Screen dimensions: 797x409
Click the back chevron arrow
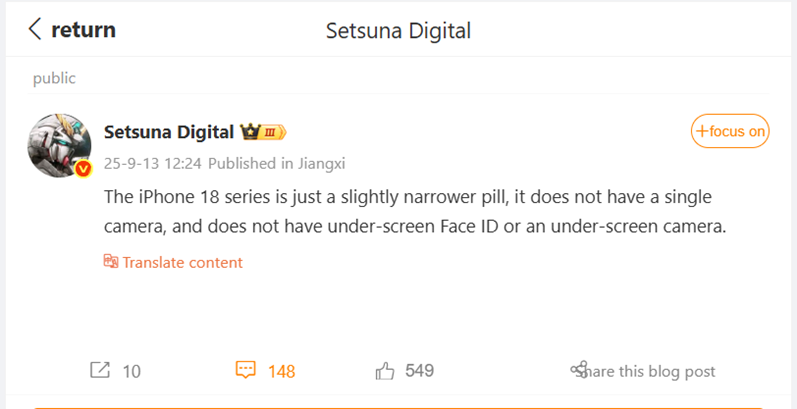pyautogui.click(x=35, y=29)
